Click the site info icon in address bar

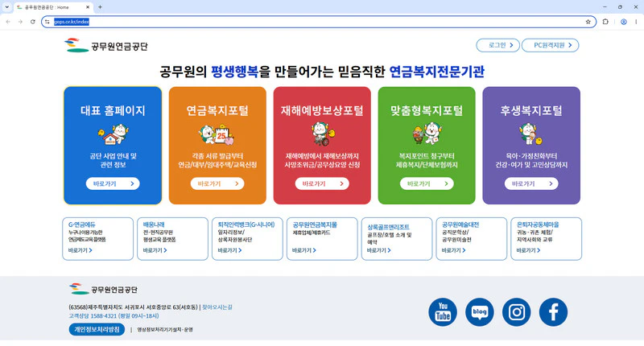click(x=47, y=22)
